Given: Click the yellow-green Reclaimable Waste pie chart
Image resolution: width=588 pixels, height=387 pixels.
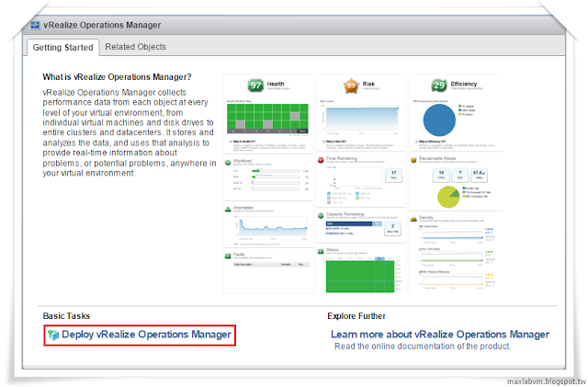Looking at the screenshot, I should (x=448, y=197).
